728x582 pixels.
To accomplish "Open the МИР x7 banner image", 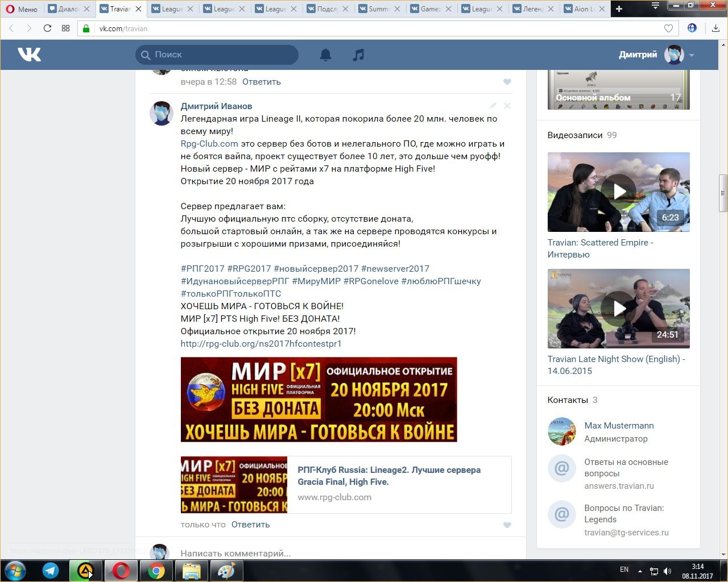I will [318, 400].
